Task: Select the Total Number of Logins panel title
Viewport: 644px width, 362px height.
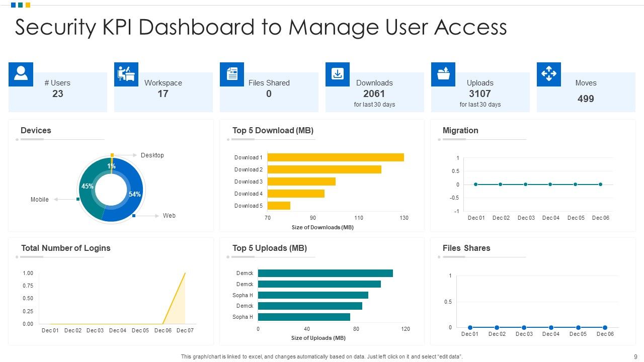Action: click(64, 248)
